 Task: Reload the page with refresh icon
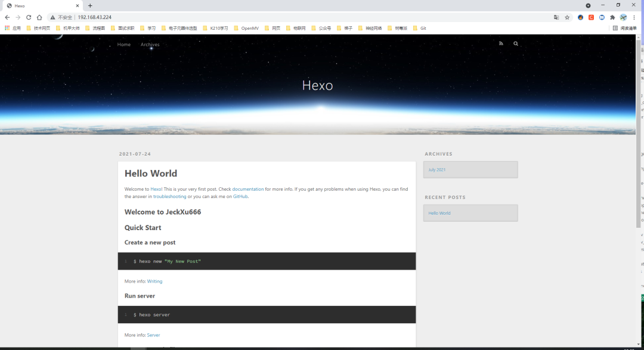coord(29,17)
